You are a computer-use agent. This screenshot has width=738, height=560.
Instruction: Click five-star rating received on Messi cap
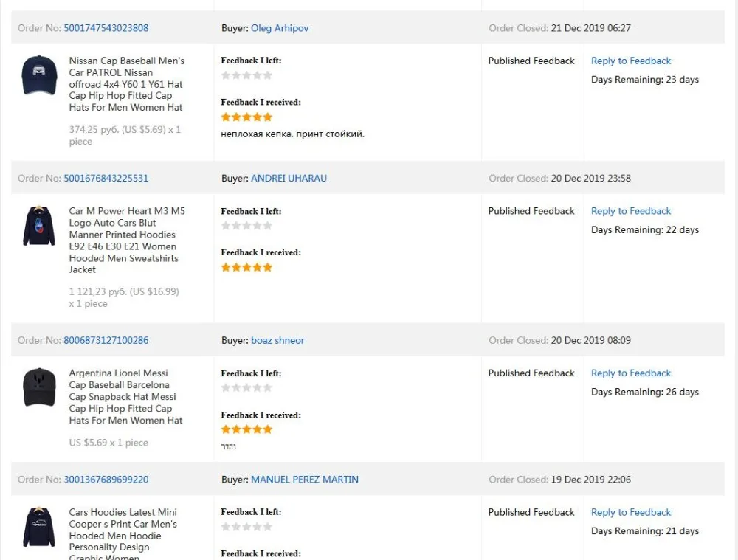tap(246, 429)
